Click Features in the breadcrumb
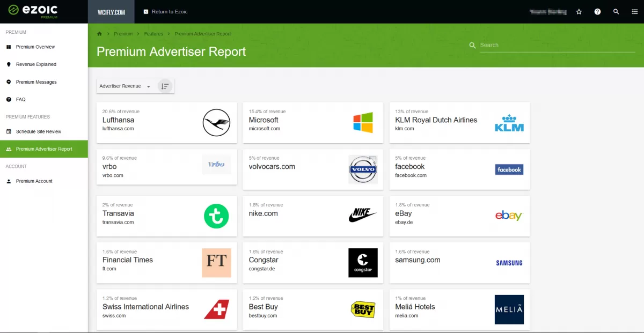Image resolution: width=644 pixels, height=333 pixels. tap(153, 34)
